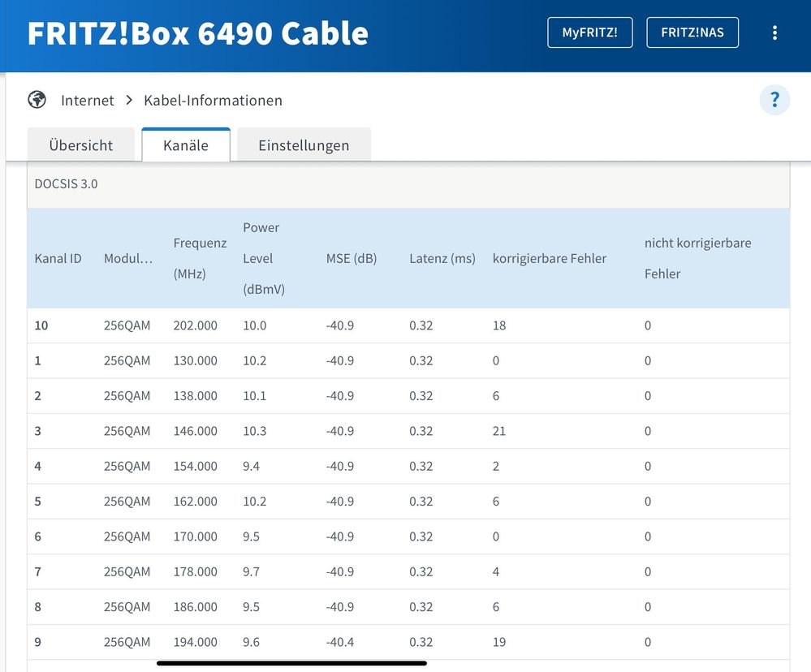Click frequency 186.000 cell
811x672 pixels.
(195, 607)
